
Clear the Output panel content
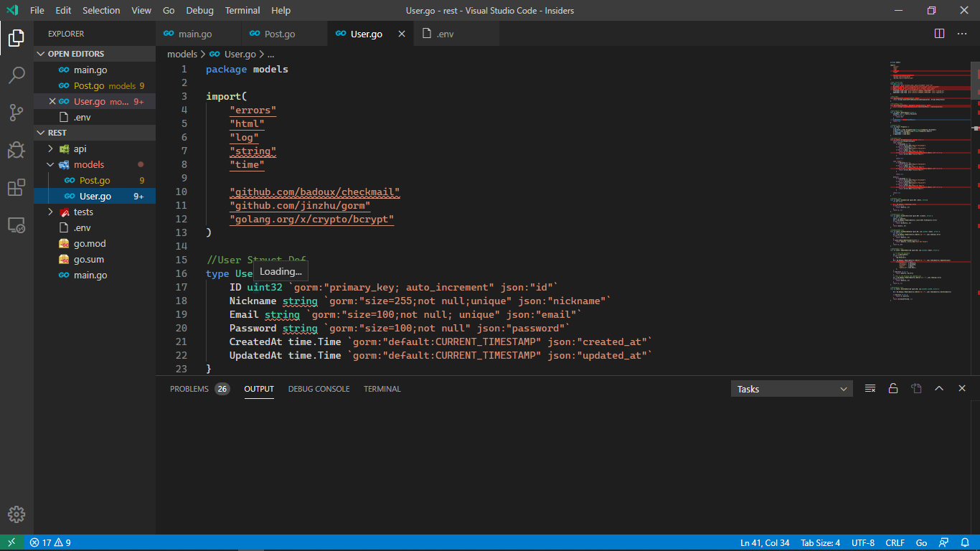pyautogui.click(x=870, y=388)
